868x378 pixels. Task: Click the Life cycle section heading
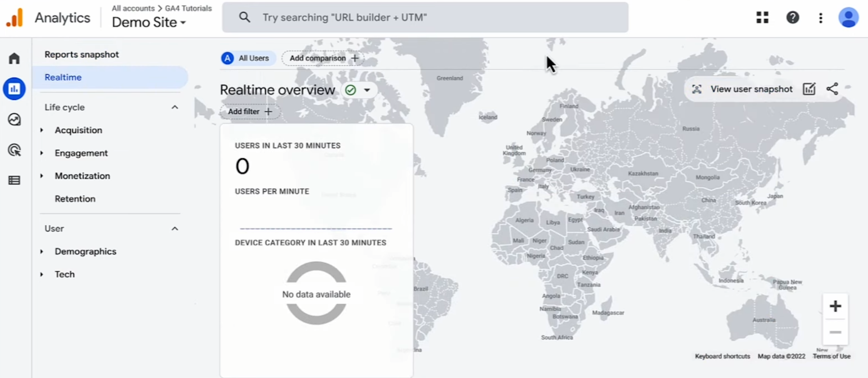tap(65, 107)
